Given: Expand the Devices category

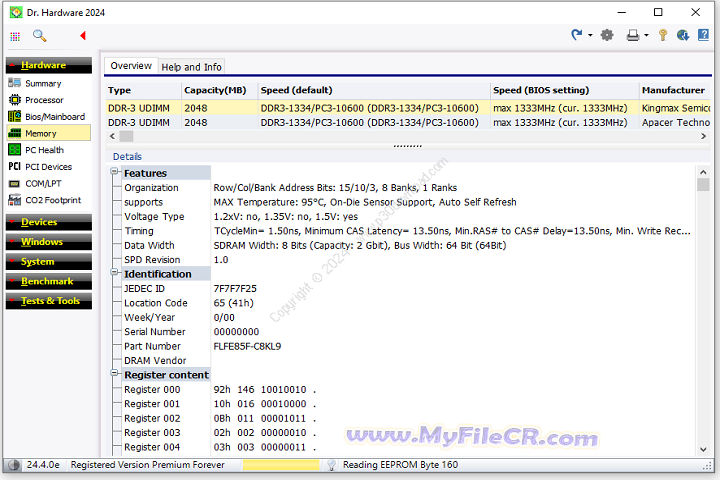Looking at the screenshot, I should 49,222.
